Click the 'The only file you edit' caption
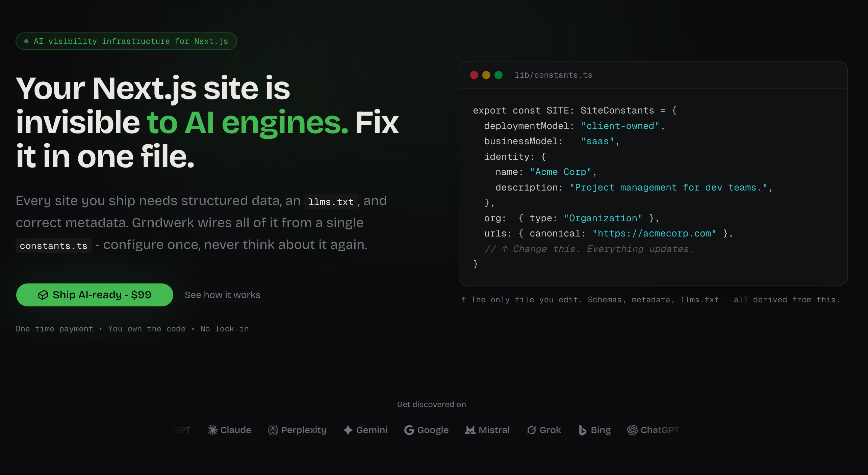Screen dimensions: 868x475 (x=650, y=300)
